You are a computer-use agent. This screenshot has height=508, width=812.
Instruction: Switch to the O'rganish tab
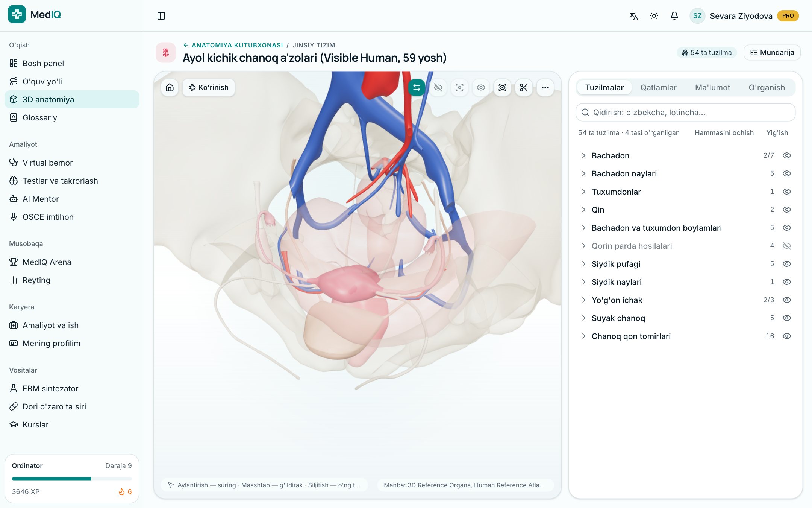(x=767, y=88)
